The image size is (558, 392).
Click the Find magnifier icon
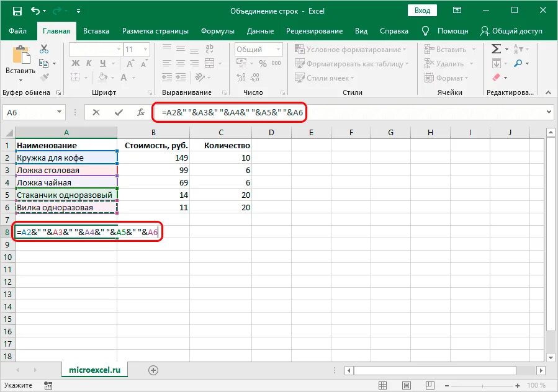pyautogui.click(x=518, y=63)
